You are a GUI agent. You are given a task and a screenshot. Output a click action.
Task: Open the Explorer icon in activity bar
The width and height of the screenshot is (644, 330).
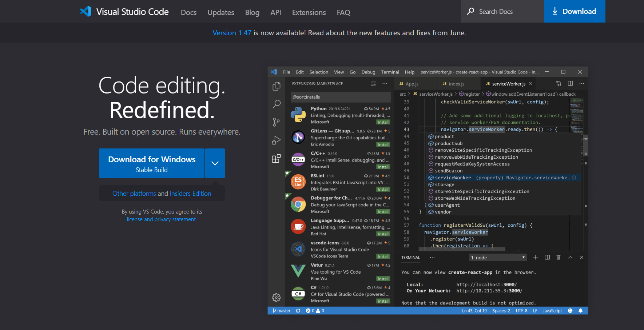(x=277, y=86)
